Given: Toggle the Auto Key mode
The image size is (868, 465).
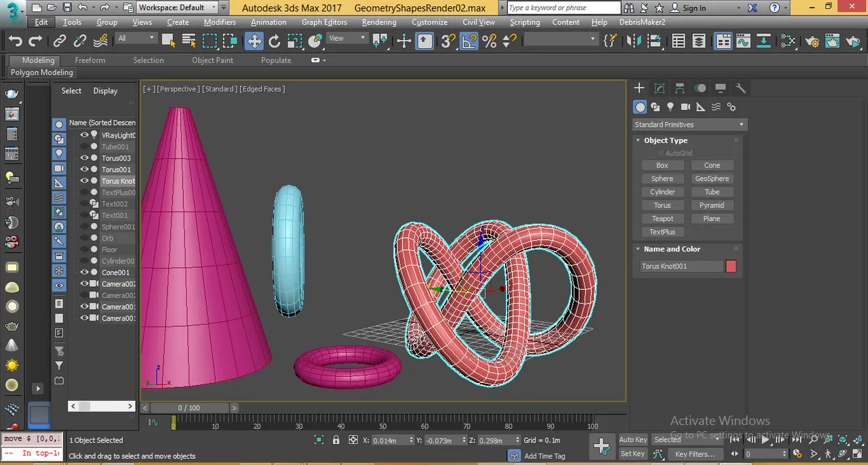Looking at the screenshot, I should click(633, 440).
